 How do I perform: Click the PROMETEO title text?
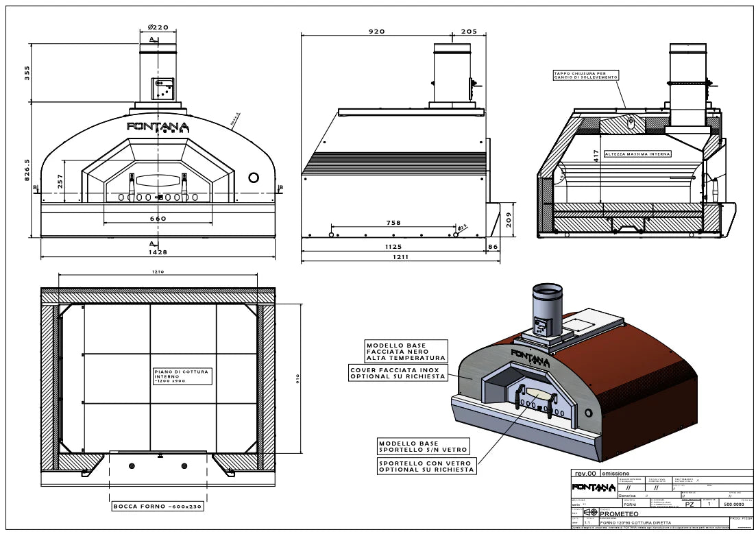click(x=619, y=513)
